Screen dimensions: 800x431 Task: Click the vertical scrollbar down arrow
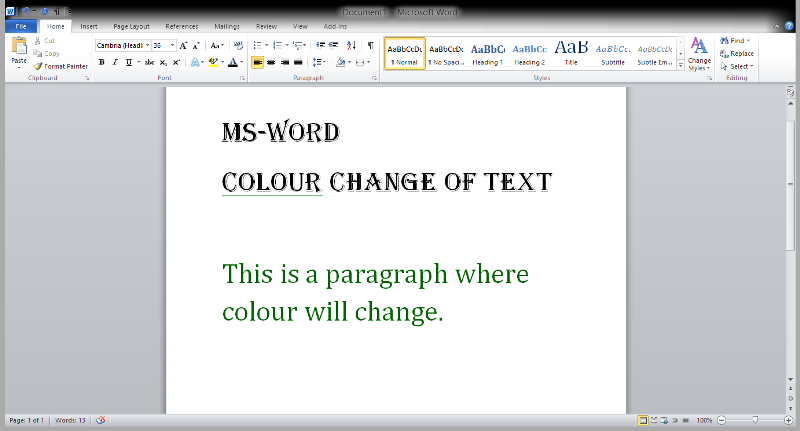coord(790,379)
